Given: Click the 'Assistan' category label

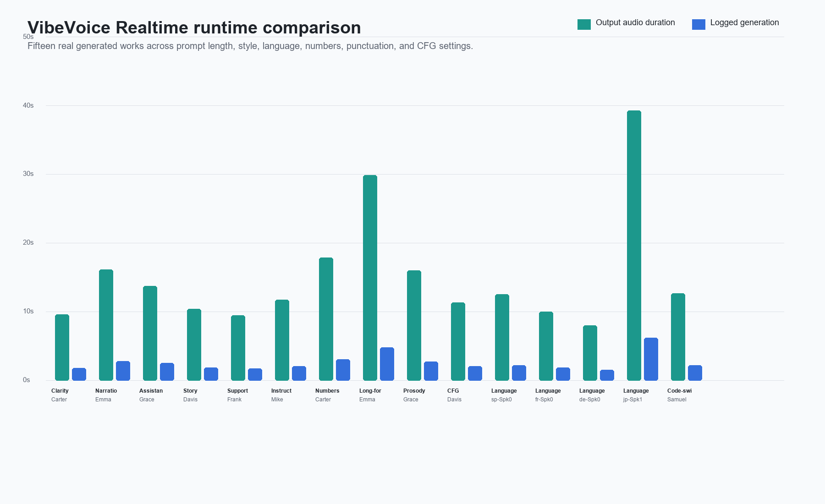Looking at the screenshot, I should pyautogui.click(x=151, y=391).
